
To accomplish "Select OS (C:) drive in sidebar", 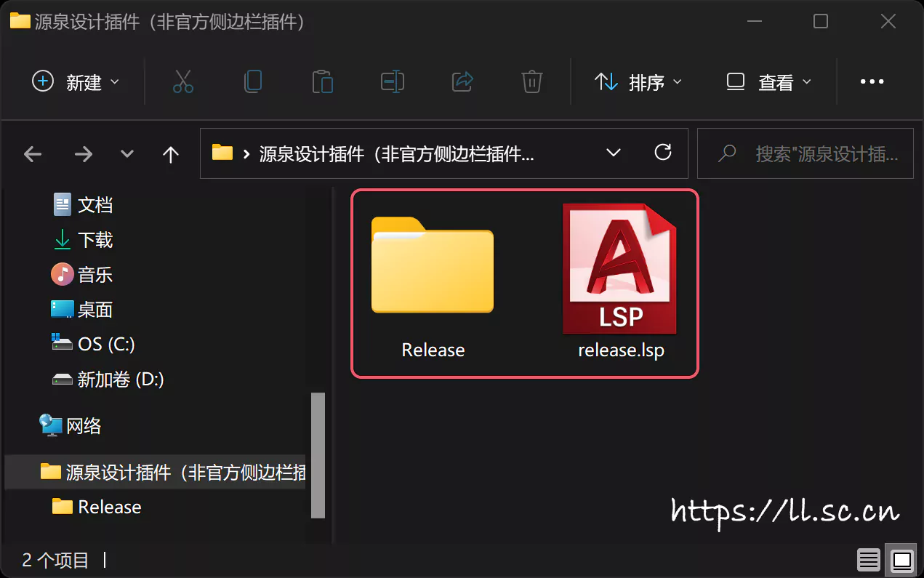I will pyautogui.click(x=93, y=345).
